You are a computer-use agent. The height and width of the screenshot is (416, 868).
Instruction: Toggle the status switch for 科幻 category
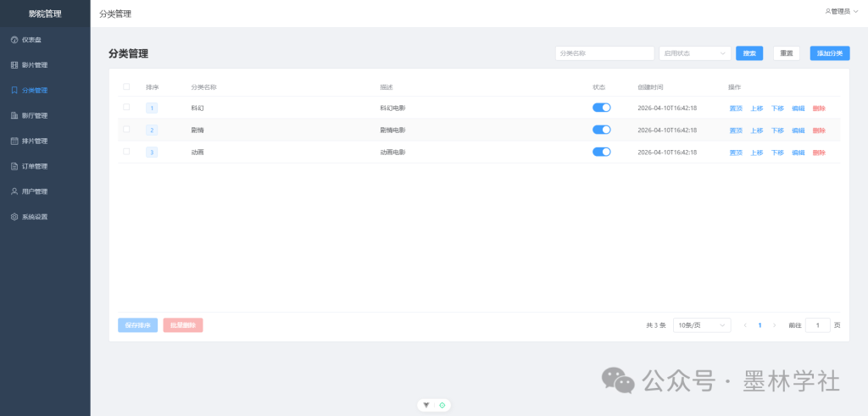click(x=601, y=108)
